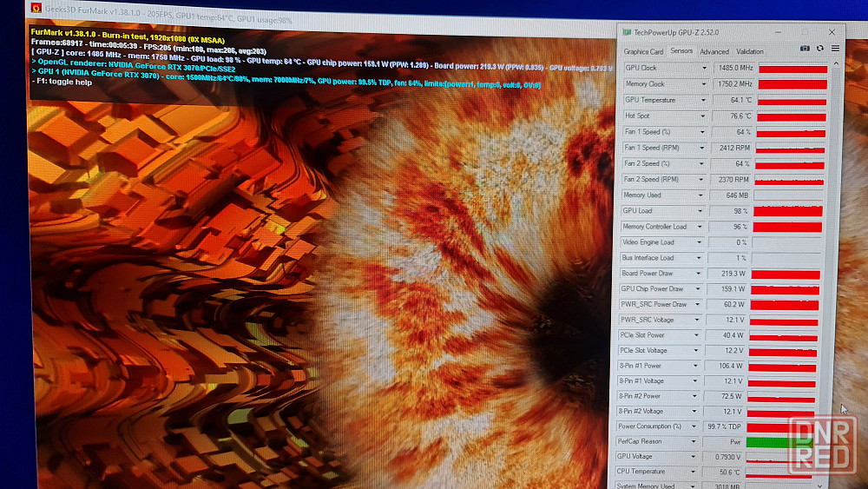The height and width of the screenshot is (489, 868).
Task: Click the GPU Clock 1485.0 MHz value
Action: click(x=733, y=68)
